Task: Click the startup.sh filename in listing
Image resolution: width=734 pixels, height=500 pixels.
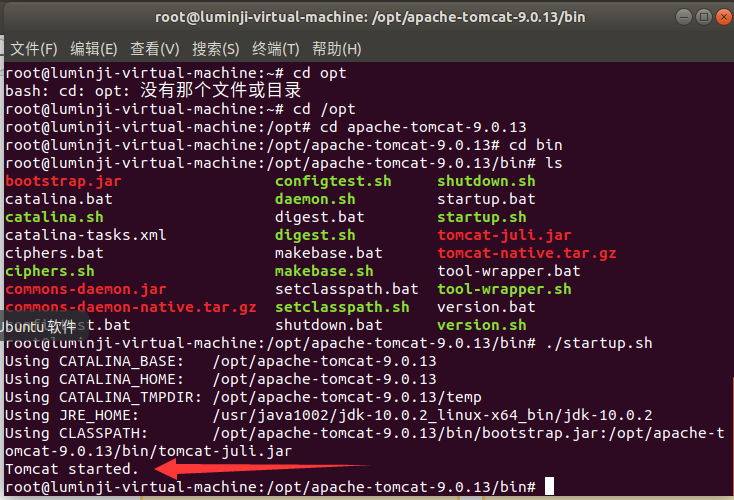Action: (482, 217)
